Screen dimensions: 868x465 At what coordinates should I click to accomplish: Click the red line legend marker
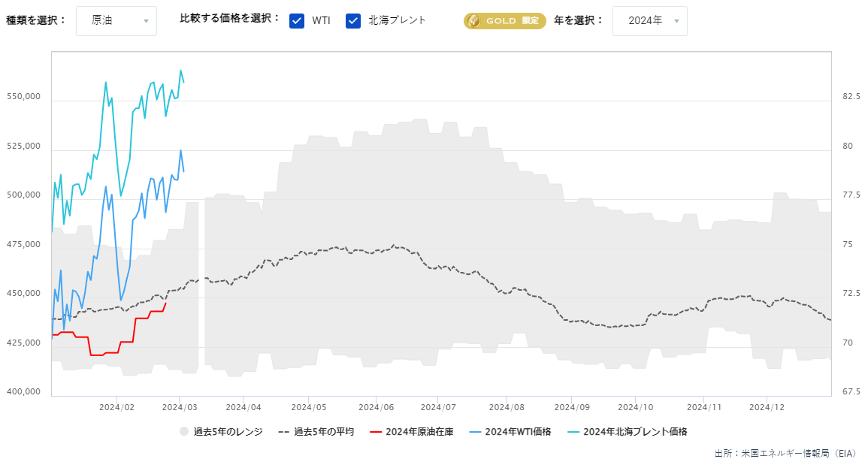click(376, 432)
